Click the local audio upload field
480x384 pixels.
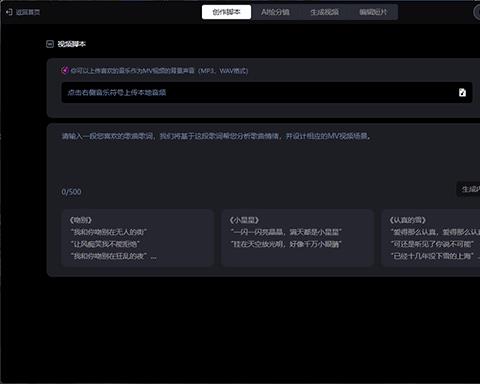tap(267, 92)
